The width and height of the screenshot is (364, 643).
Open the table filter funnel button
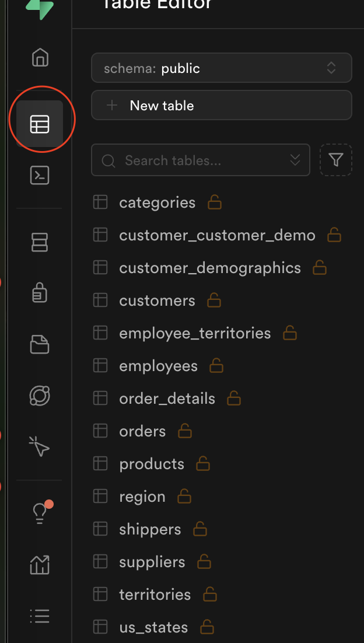coord(336,160)
